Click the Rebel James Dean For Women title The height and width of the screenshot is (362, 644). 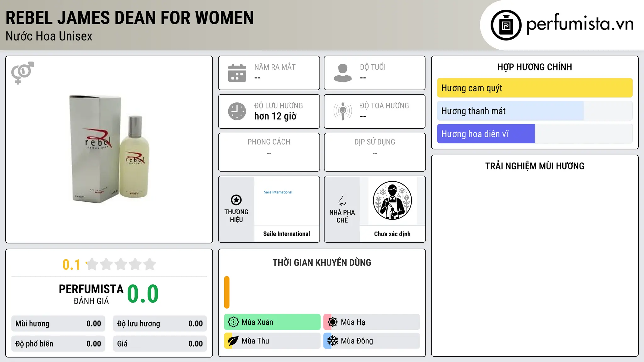point(130,18)
